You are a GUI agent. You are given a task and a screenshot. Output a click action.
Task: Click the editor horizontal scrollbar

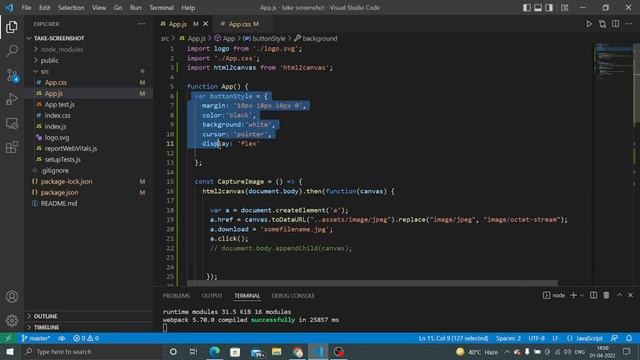pos(372,283)
